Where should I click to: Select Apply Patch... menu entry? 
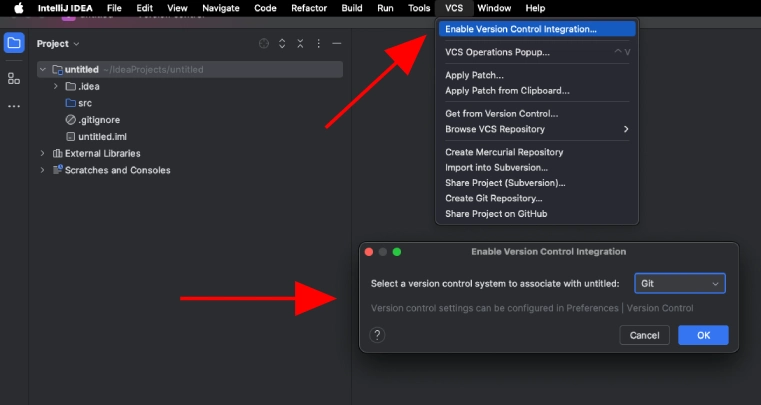(537, 75)
